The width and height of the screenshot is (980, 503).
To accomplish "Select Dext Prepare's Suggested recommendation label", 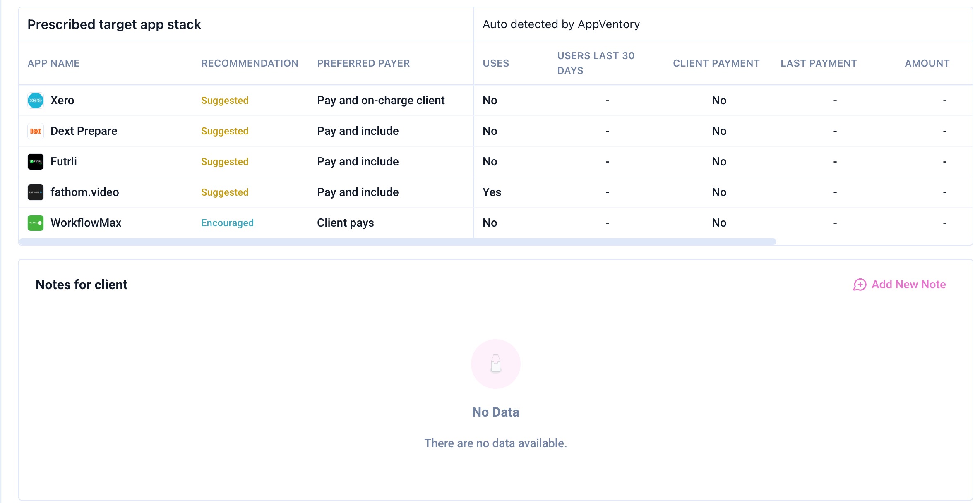I will 225,131.
